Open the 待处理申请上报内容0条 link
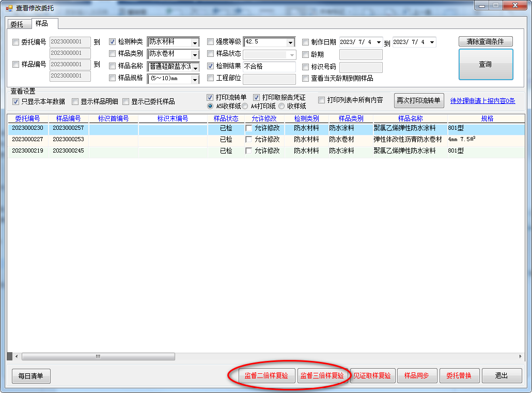Screen dimensions: 532x393 (x=482, y=101)
